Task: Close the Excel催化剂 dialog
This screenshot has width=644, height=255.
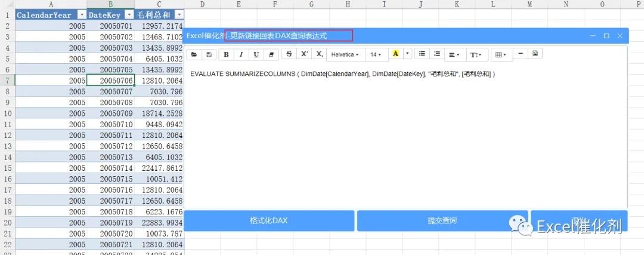Action: click(620, 36)
